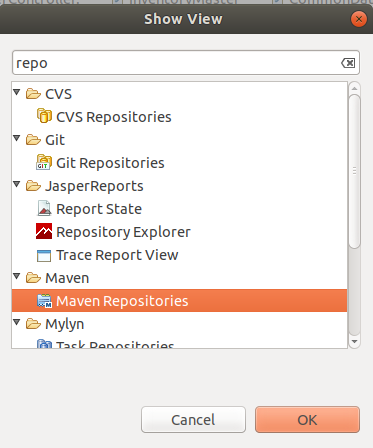Image resolution: width=373 pixels, height=448 pixels.
Task: Focus the view filter text field
Action: 186,63
